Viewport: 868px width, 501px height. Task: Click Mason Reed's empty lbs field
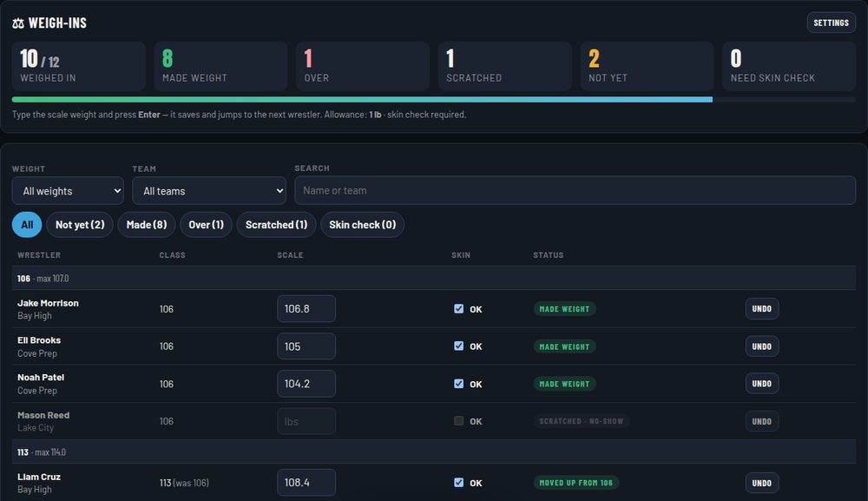pos(306,421)
